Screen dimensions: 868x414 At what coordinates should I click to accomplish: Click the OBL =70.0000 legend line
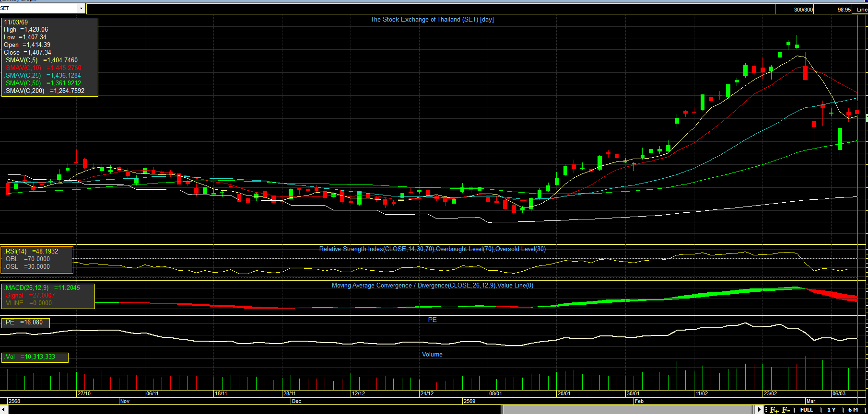27,259
